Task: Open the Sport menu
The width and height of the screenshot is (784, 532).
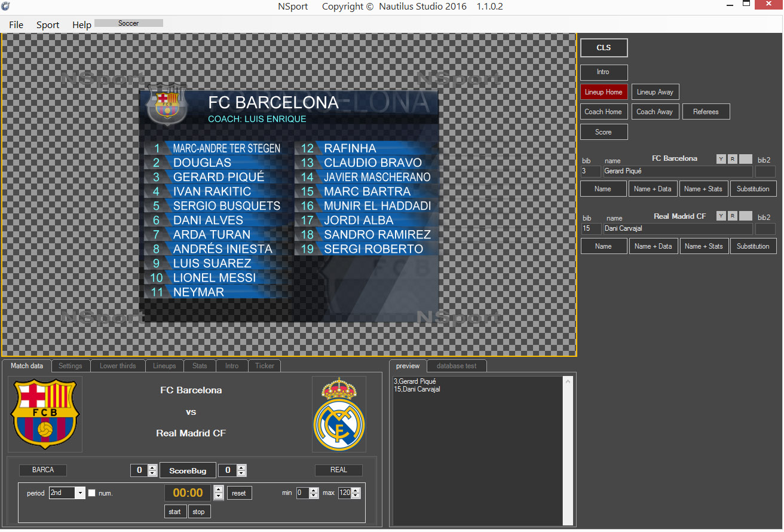Action: pos(48,25)
